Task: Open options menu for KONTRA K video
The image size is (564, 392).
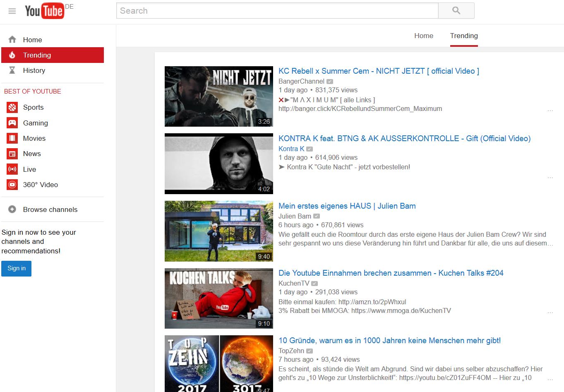Action: click(x=550, y=178)
